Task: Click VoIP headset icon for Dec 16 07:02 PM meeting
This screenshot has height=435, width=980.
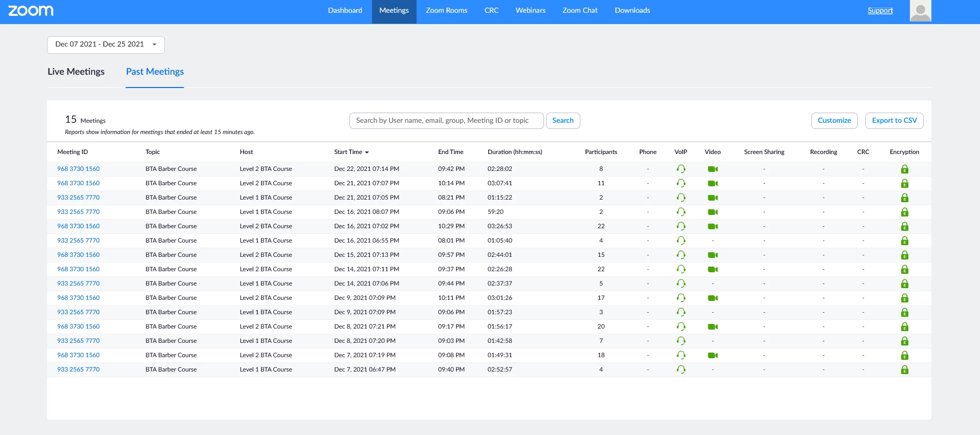Action: 681,226
